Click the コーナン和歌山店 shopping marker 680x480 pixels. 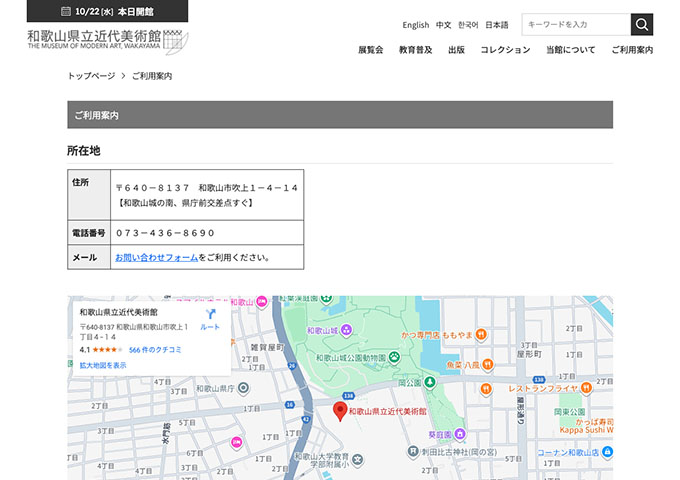(608, 452)
